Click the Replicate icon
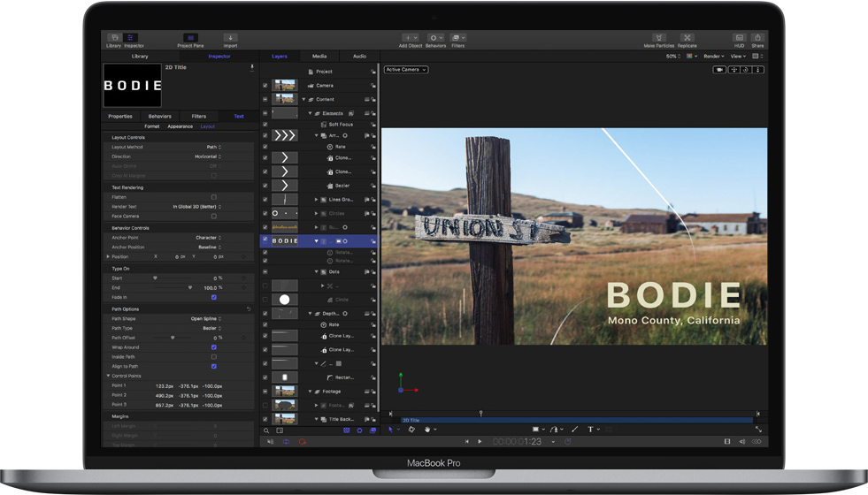The image size is (868, 495). pyautogui.click(x=687, y=38)
